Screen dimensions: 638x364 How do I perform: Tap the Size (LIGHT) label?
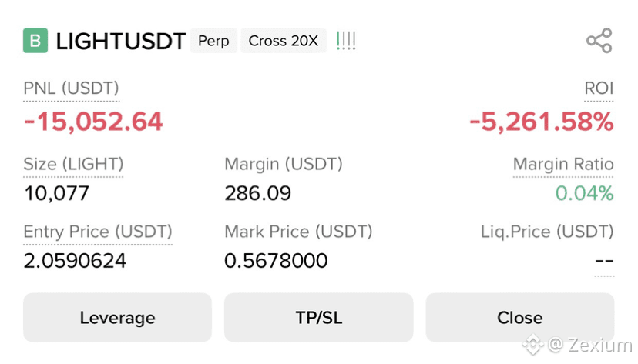click(73, 164)
